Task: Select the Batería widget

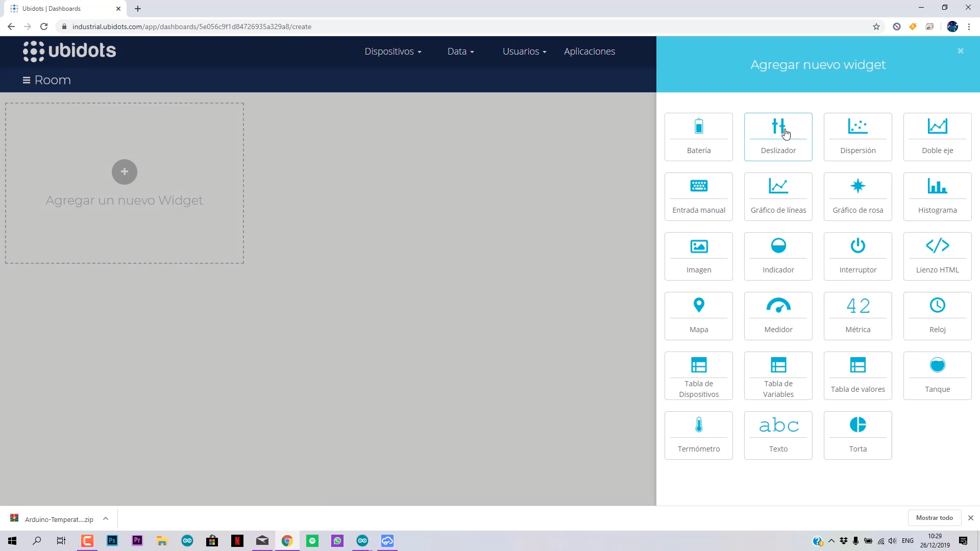Action: pos(698,137)
